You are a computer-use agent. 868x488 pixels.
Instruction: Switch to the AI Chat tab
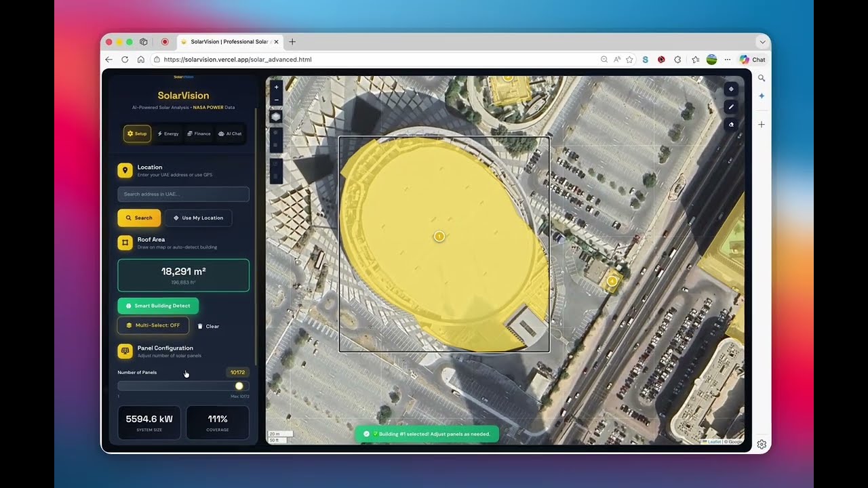coord(230,134)
